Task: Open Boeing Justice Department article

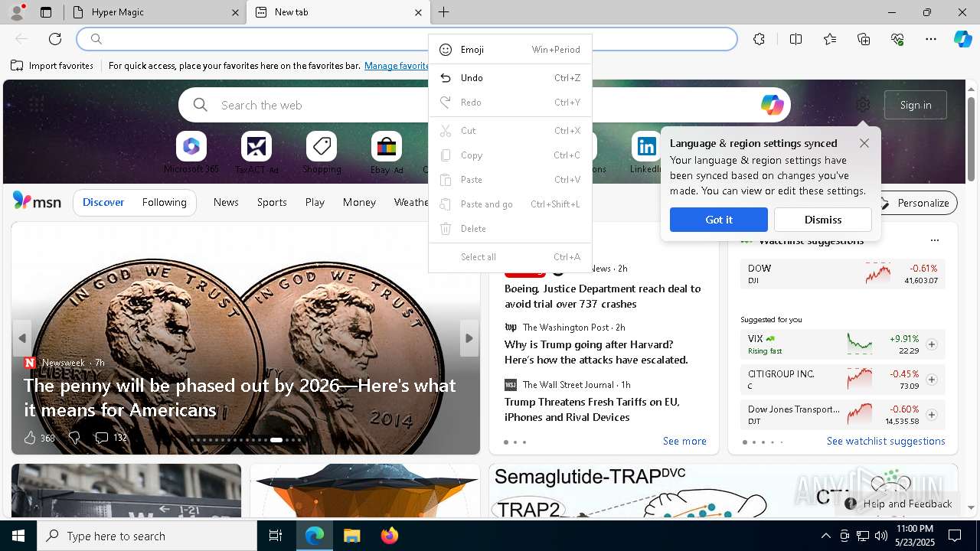Action: pos(603,296)
